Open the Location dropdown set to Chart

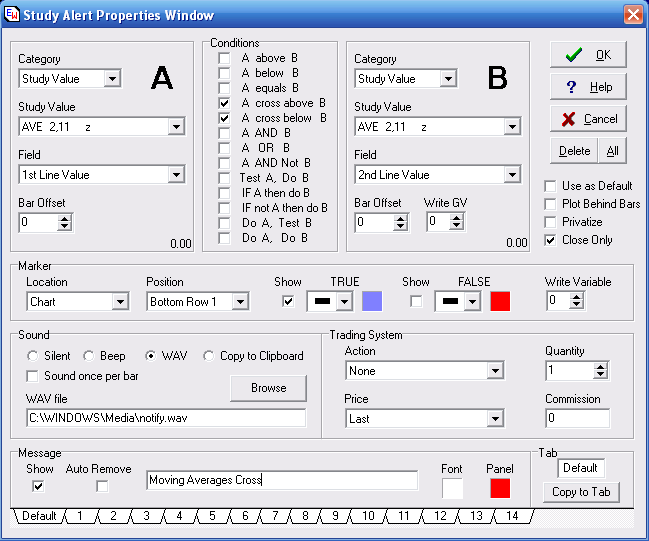pyautogui.click(x=120, y=301)
